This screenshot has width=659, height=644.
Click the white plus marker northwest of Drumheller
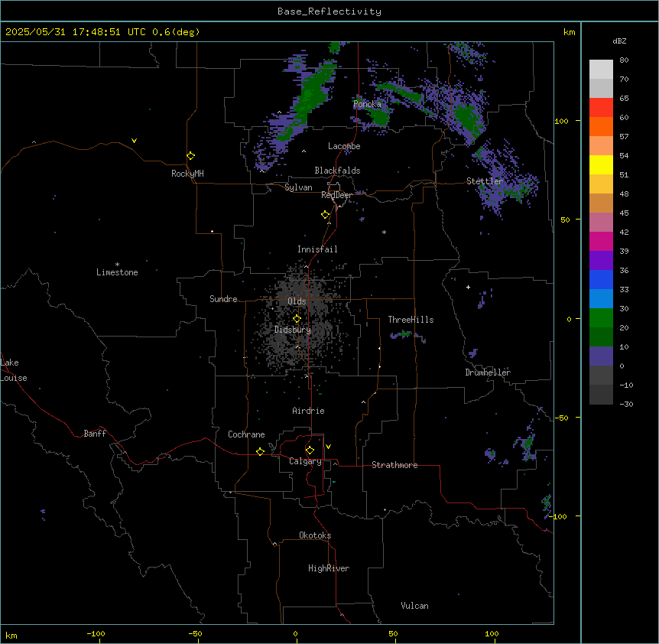pos(468,287)
